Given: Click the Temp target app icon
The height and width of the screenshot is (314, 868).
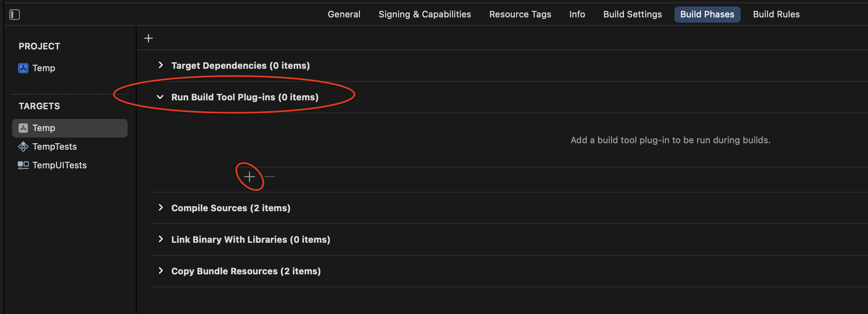Looking at the screenshot, I should coord(23,128).
